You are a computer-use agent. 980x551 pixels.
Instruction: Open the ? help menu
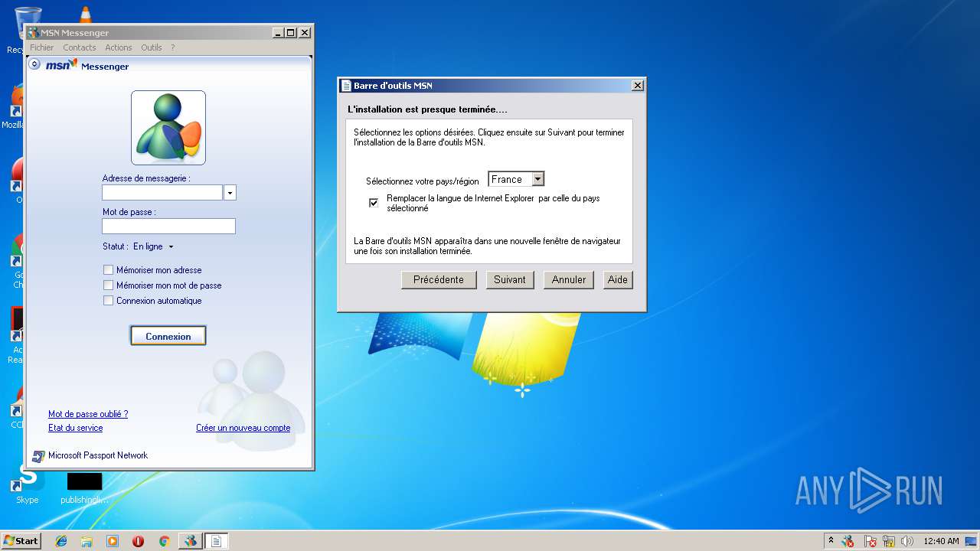(x=172, y=47)
